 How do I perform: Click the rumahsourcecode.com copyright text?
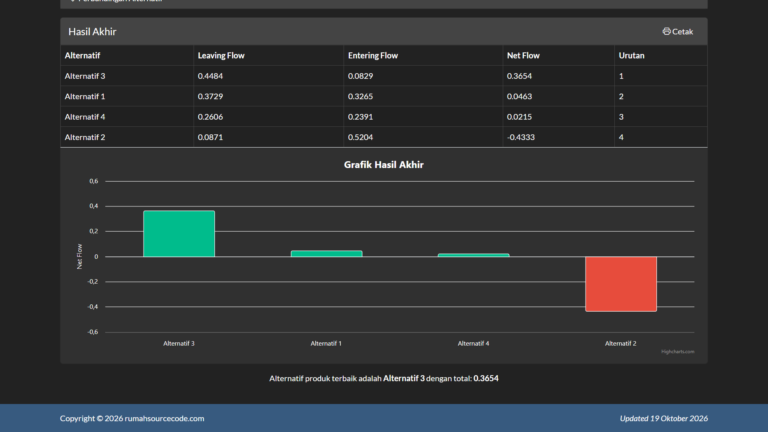coord(132,418)
